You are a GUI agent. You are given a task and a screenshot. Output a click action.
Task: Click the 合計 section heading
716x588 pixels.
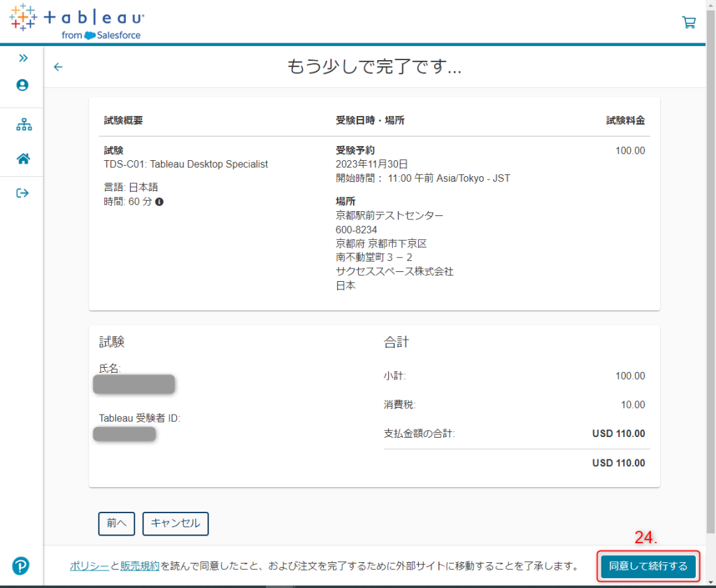click(396, 342)
